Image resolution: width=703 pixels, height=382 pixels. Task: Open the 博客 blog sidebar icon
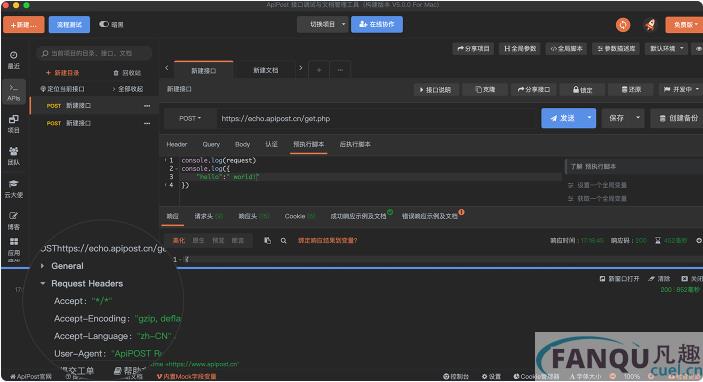coord(13,221)
